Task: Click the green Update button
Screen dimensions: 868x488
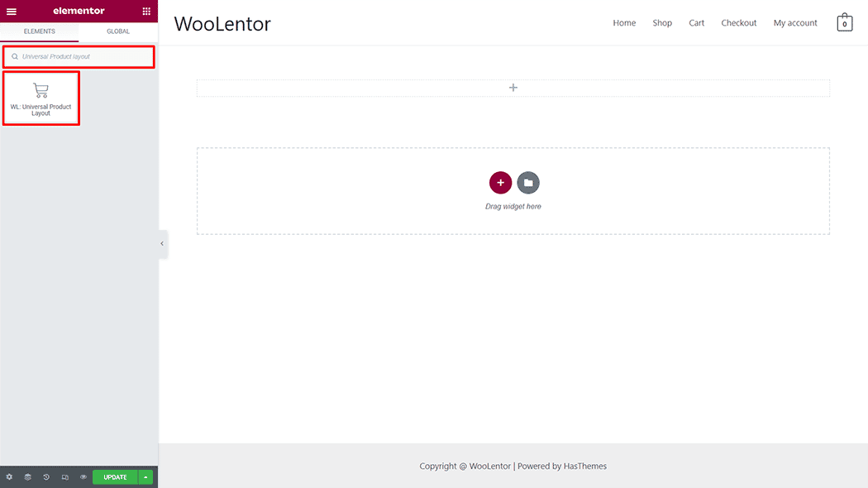Action: [x=115, y=477]
